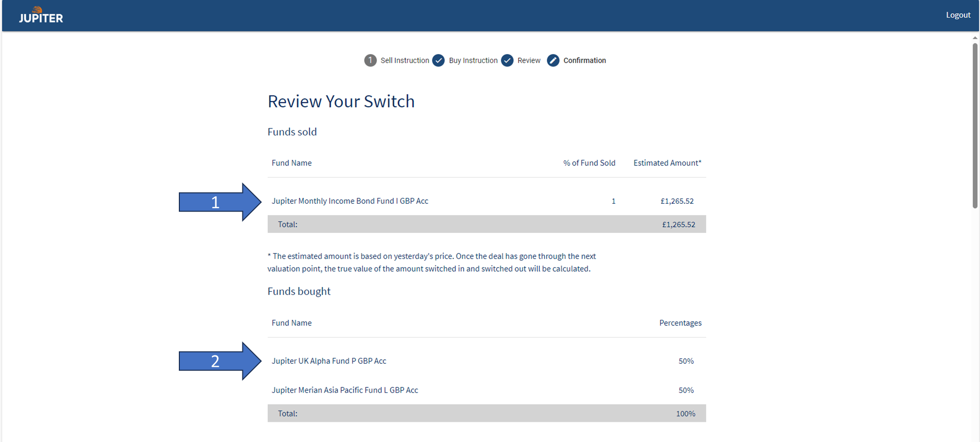Click the Total: label in Funds bought
This screenshot has height=442, width=980.
click(x=288, y=413)
